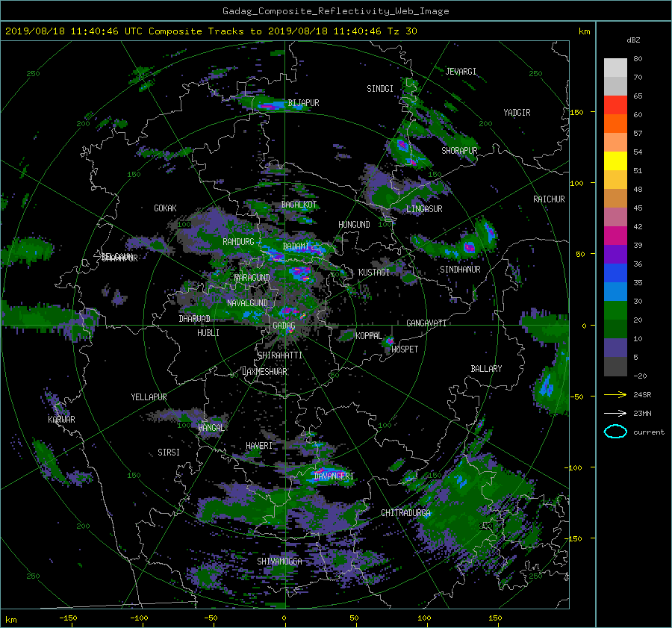
Task: Click the CHITRADURGA label
Action: pos(405,513)
